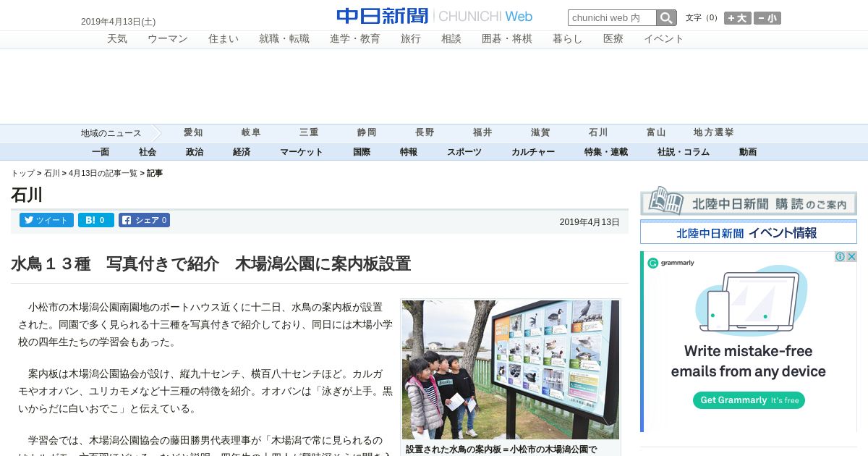Open 北陸中日新聞 購読のご案内 banner
This screenshot has height=456, width=868.
749,201
